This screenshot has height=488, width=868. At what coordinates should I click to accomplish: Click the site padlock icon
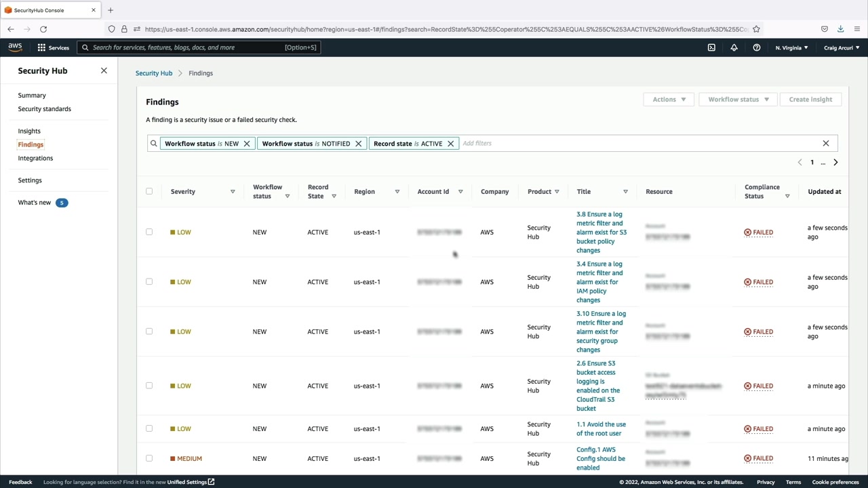point(124,29)
